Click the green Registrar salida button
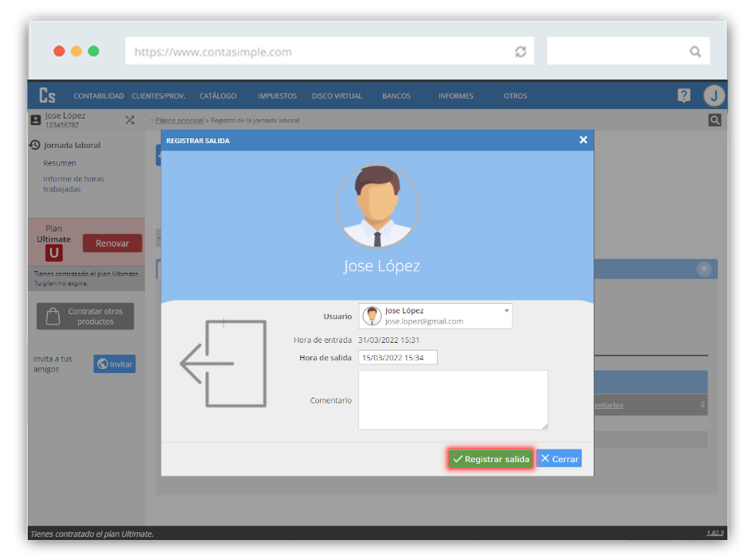This screenshot has height=556, width=756. point(490,459)
